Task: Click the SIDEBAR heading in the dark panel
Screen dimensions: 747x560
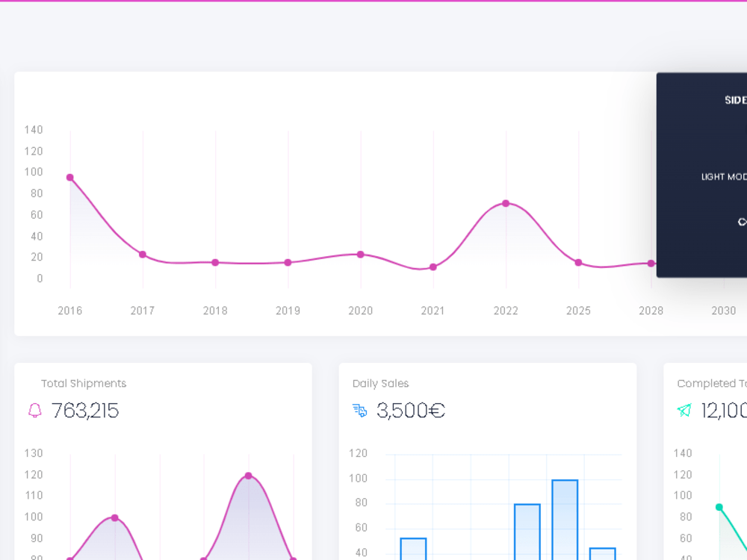Action: 735,99
